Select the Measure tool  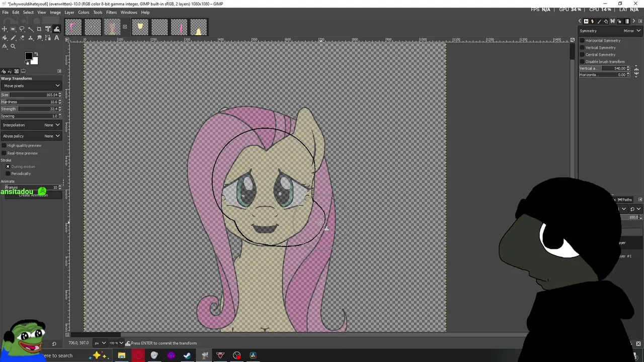4,46
